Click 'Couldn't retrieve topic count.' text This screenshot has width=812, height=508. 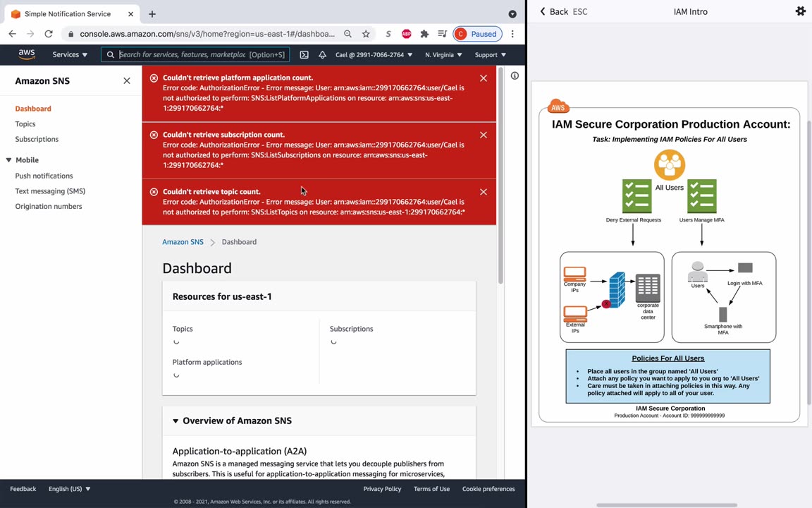point(211,191)
